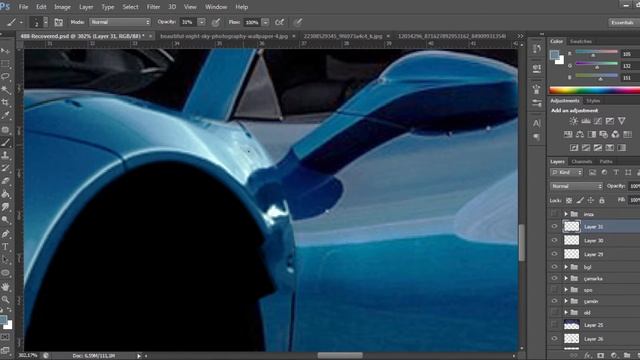640x360 pixels.
Task: Open the Select menu
Action: point(130,7)
